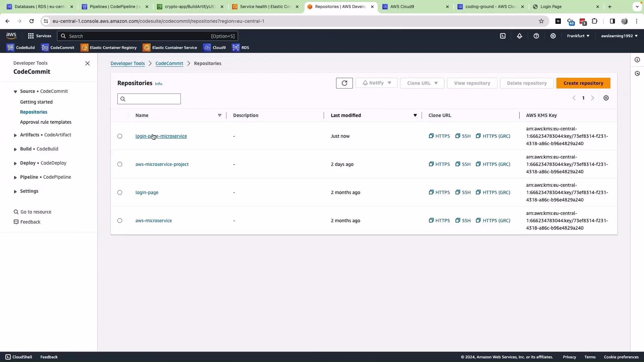Open browser extensions puzzle icon
Screen dimensions: 644x362
click(594, 21)
